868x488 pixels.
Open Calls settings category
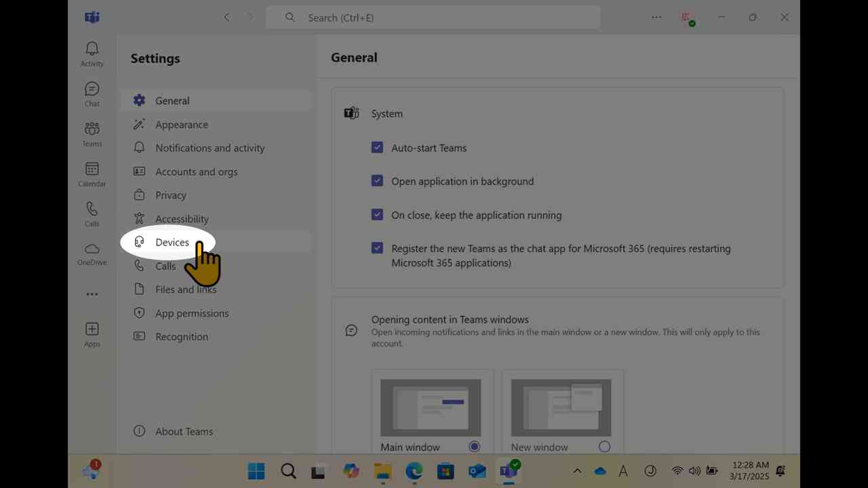pos(216,266)
